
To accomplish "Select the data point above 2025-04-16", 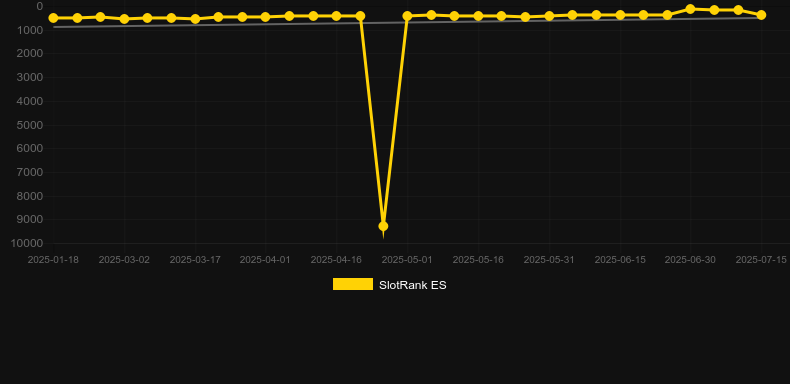I will point(337,16).
